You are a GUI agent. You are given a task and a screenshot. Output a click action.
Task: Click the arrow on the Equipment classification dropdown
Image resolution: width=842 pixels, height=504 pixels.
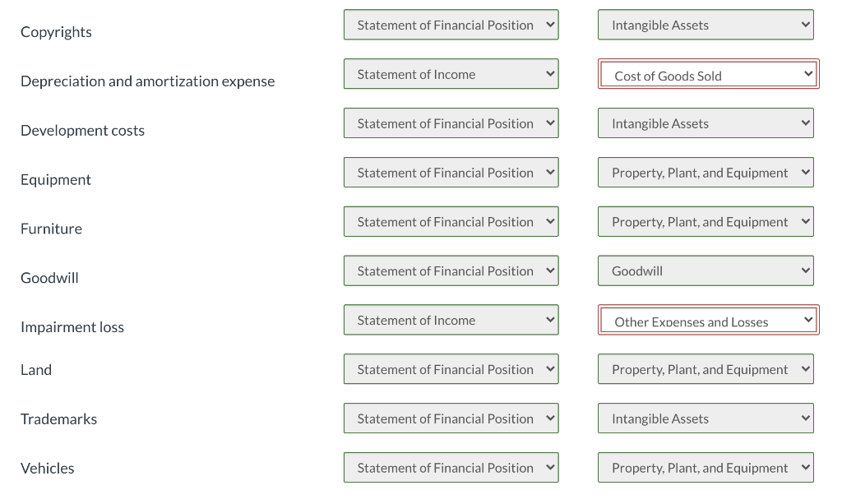point(804,172)
